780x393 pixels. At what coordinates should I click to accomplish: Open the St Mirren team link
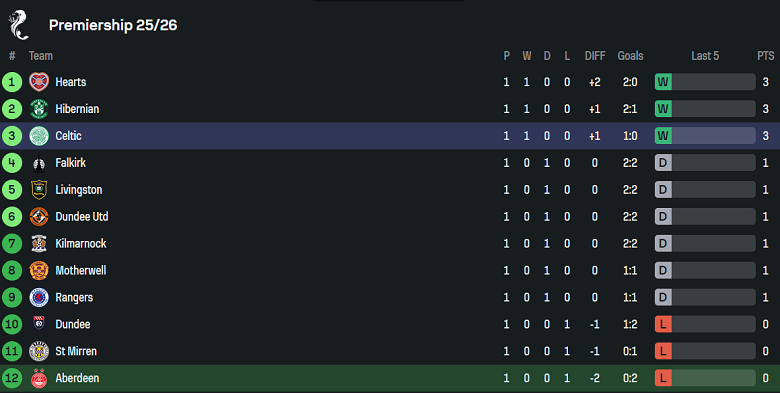76,351
